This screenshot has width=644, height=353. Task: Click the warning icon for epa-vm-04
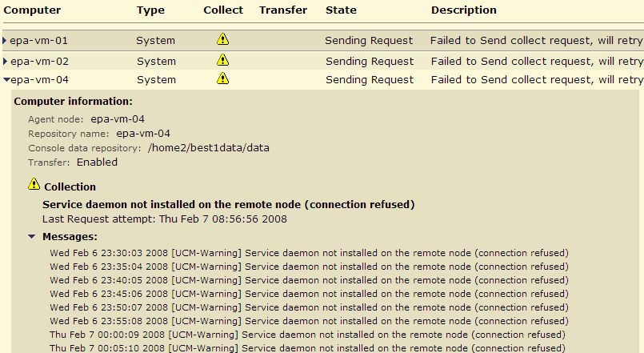[222, 78]
